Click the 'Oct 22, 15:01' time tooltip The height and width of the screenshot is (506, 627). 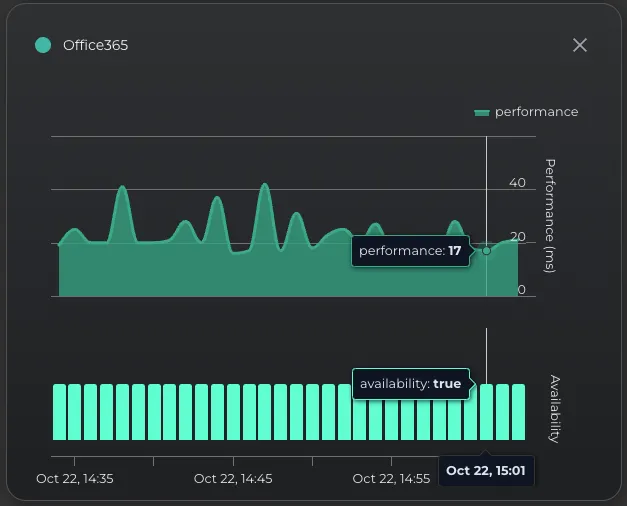(486, 471)
